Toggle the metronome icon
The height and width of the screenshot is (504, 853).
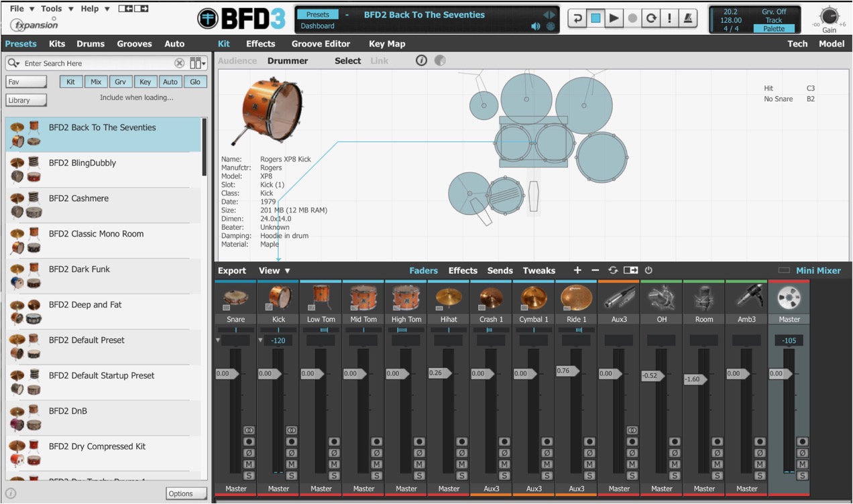(x=687, y=18)
